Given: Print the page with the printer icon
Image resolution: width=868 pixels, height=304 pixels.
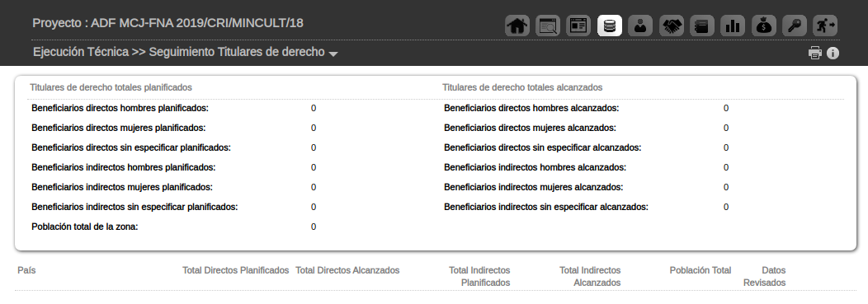Looking at the screenshot, I should [x=815, y=53].
